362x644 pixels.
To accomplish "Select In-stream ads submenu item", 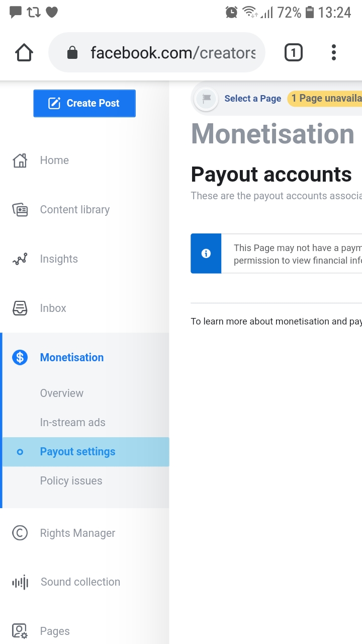I will (x=73, y=423).
